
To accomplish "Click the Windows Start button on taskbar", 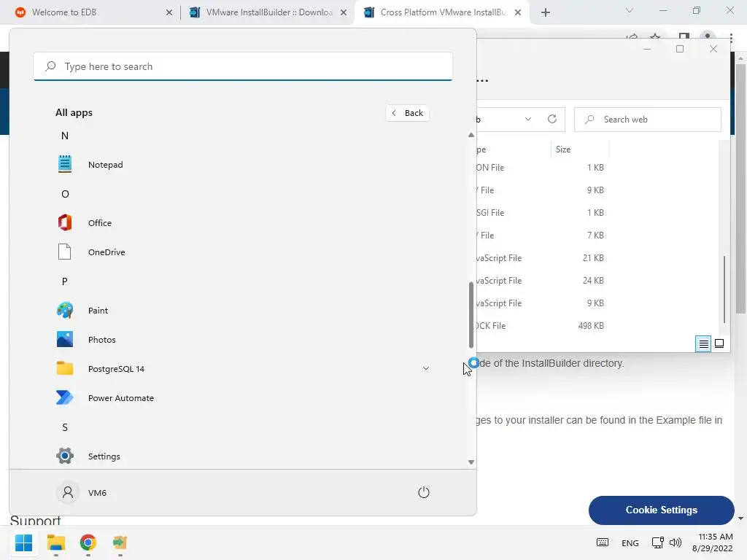I will pos(24,542).
